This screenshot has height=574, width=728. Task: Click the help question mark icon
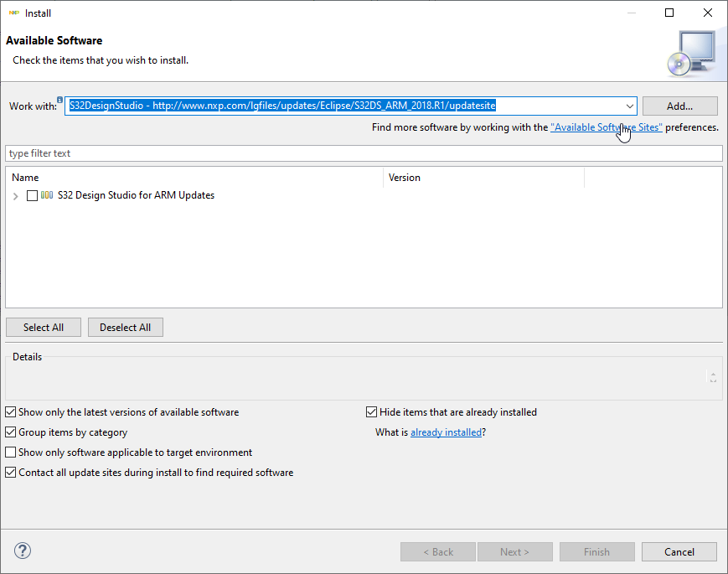[x=23, y=551]
